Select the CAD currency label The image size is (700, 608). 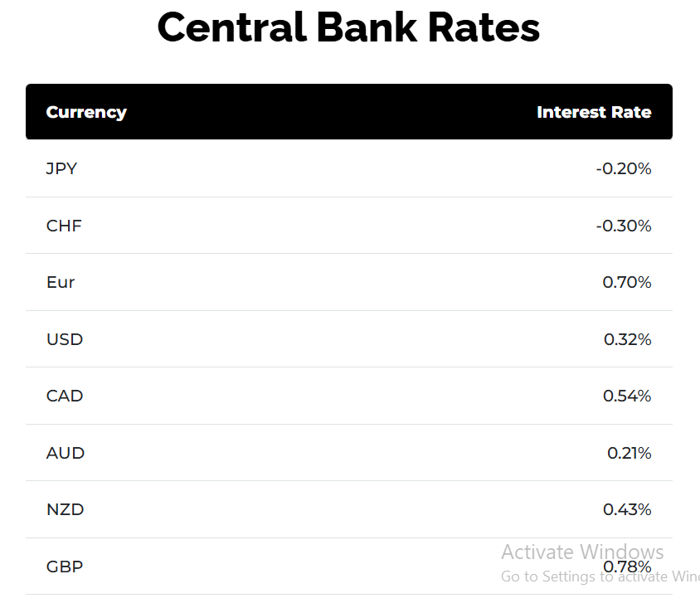(x=65, y=396)
